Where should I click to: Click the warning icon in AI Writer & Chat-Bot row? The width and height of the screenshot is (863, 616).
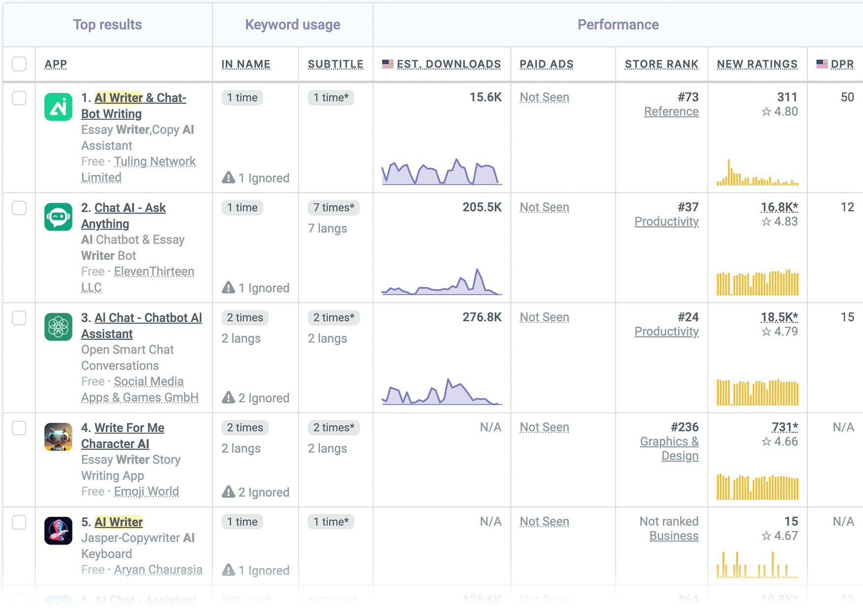tap(228, 177)
